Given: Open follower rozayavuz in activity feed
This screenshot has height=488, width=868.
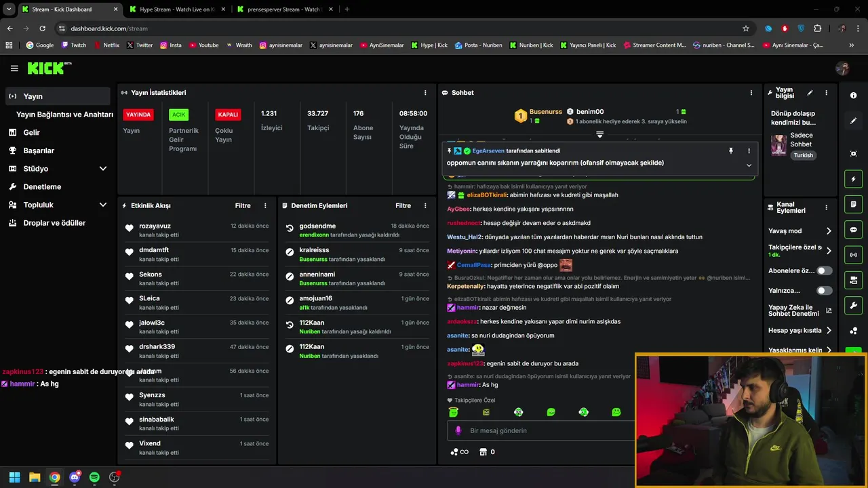Looking at the screenshot, I should [155, 226].
